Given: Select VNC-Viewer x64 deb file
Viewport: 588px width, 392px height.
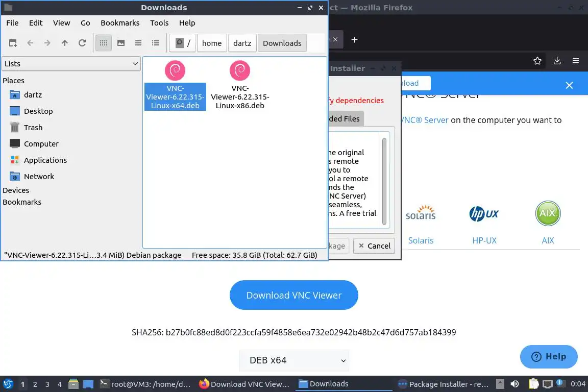Looking at the screenshot, I should (175, 86).
